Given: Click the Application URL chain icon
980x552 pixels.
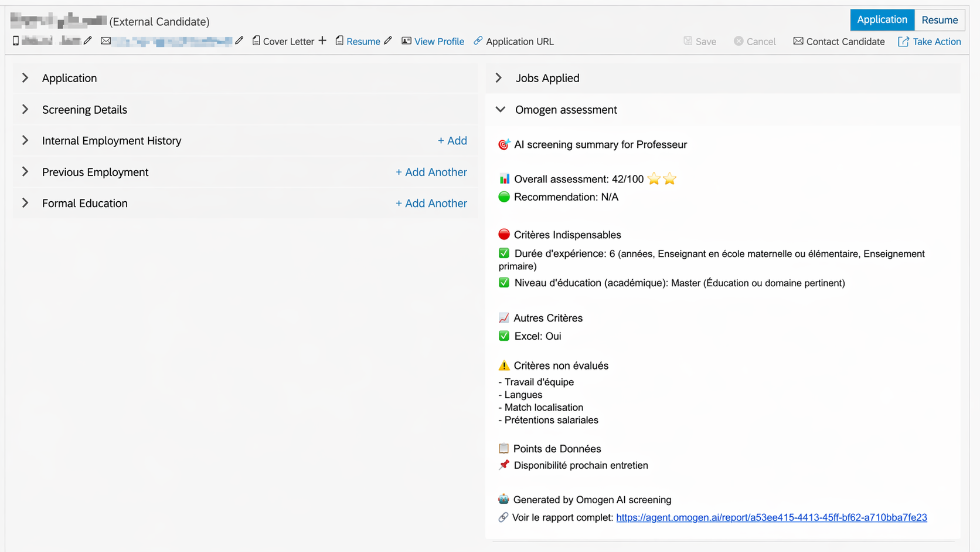Looking at the screenshot, I should [x=478, y=40].
